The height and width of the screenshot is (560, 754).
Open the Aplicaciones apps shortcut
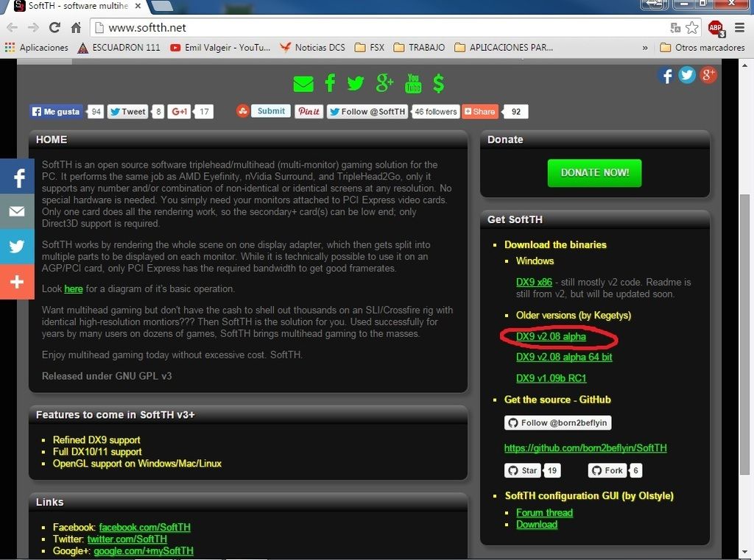(x=37, y=48)
